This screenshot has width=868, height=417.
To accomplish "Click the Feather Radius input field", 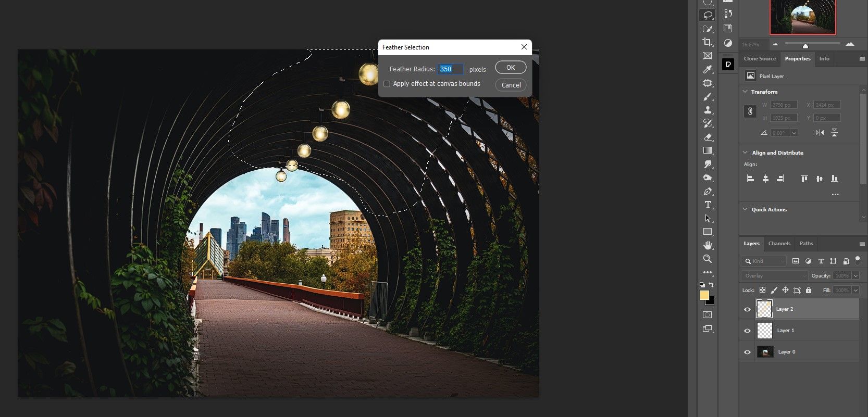I will coord(450,69).
